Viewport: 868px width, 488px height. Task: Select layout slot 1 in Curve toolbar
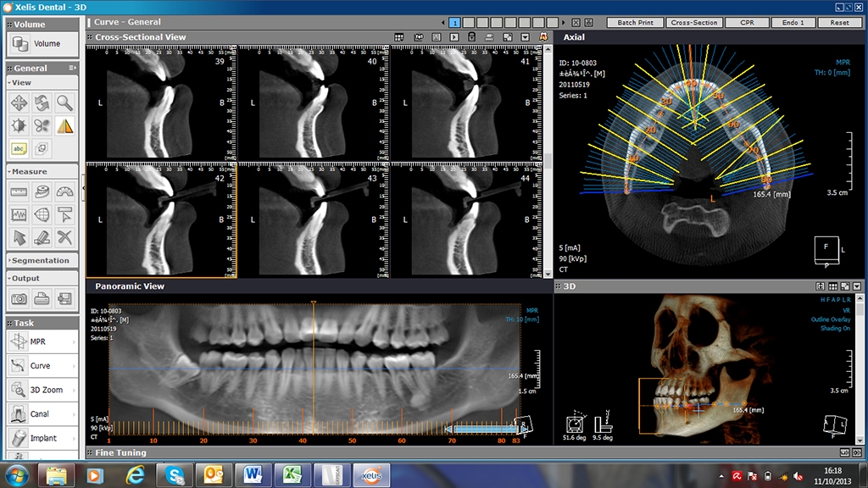(x=455, y=23)
